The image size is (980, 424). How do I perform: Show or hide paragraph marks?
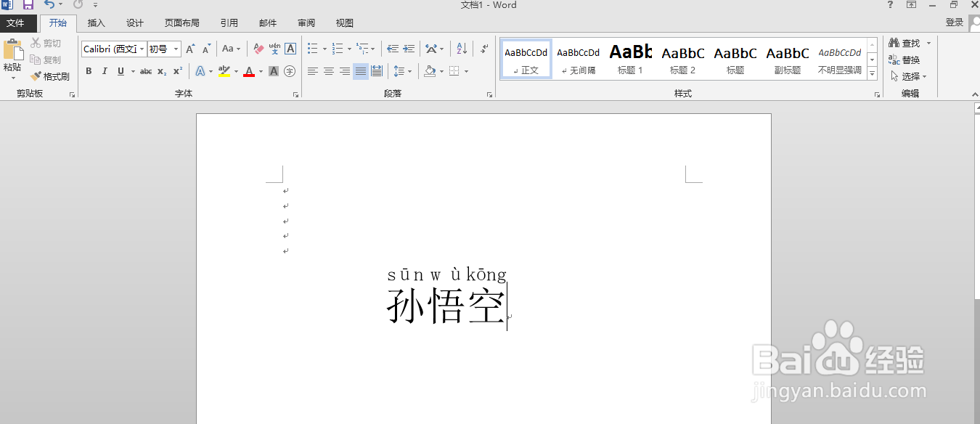(484, 49)
